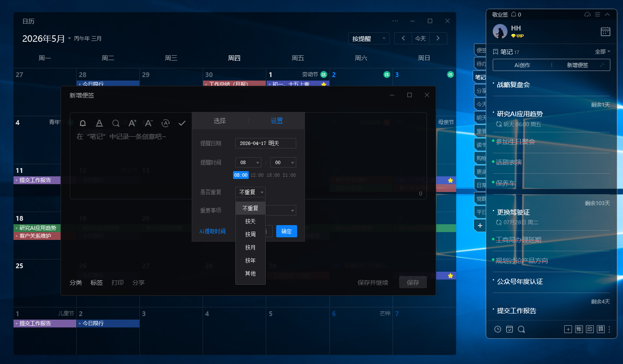This screenshot has height=364, width=623.
Task: Click the underlined A font color icon
Action: pos(99,123)
